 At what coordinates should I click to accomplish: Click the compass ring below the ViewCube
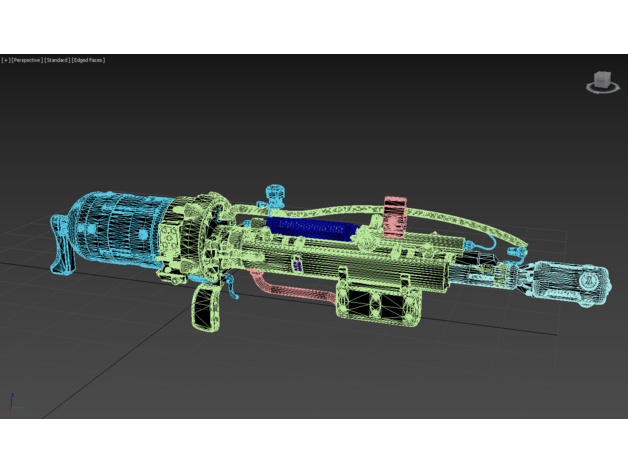(x=602, y=91)
